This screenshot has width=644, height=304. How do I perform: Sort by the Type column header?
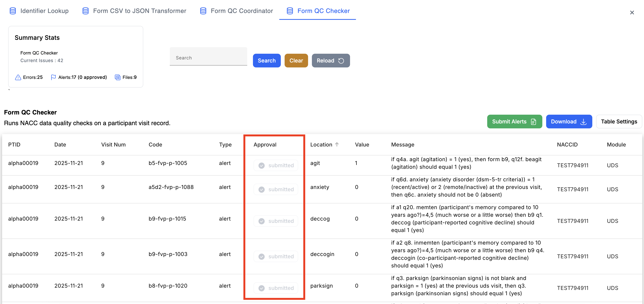[x=225, y=145]
